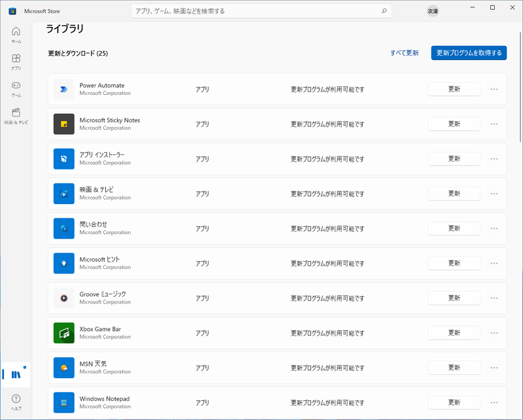Update Windows Notepad app
This screenshot has height=420, width=523.
click(454, 402)
